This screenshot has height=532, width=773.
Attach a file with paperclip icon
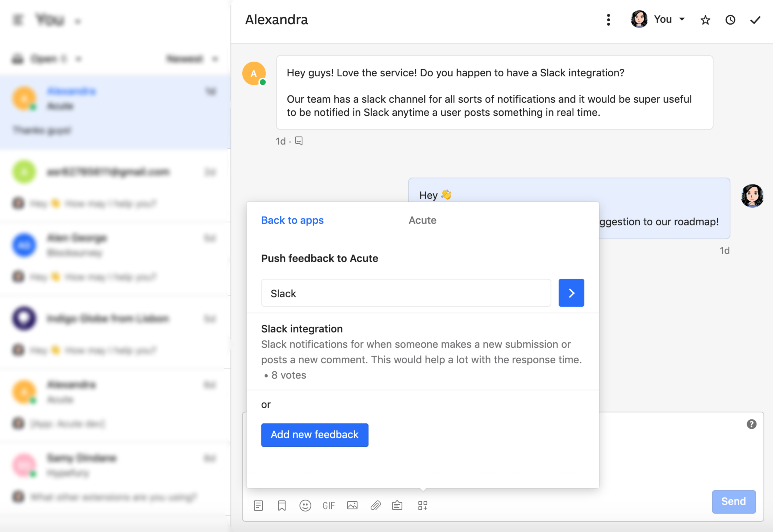click(x=375, y=506)
